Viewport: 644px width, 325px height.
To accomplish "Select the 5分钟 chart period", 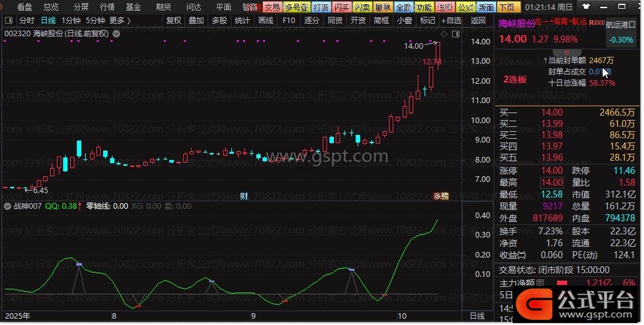I will [95, 21].
